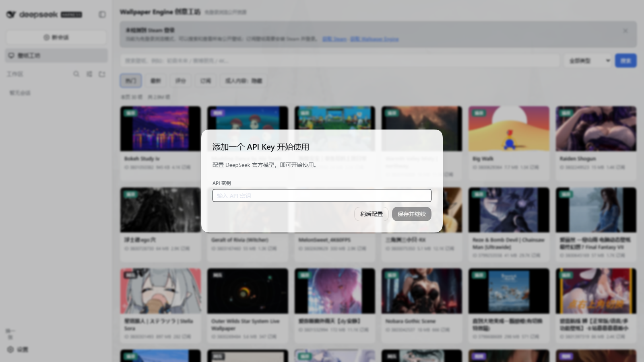Click the new folder icon in workspace row
The image size is (644, 362).
(102, 74)
